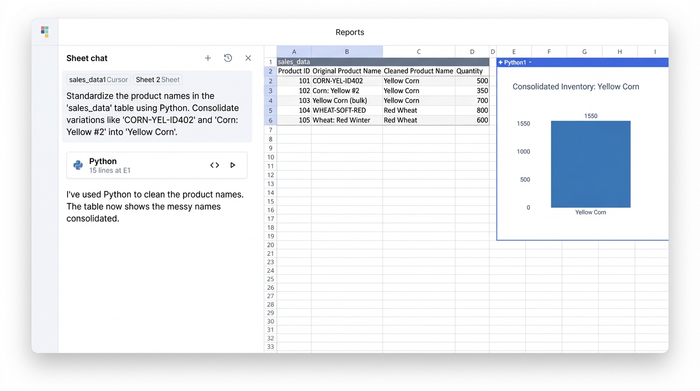Select cell containing Yellow Corn (bulk)
Viewport: 700px width, 391px height.
pos(347,100)
